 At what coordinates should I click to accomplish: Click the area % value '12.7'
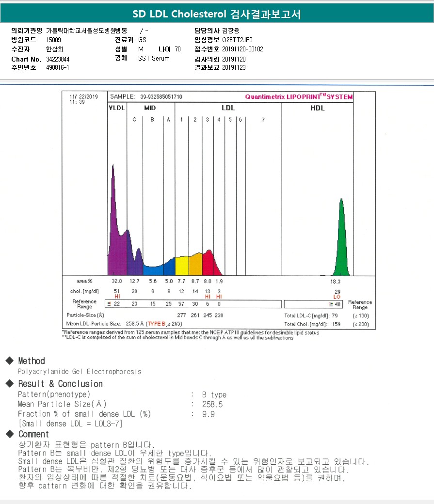[134, 281]
